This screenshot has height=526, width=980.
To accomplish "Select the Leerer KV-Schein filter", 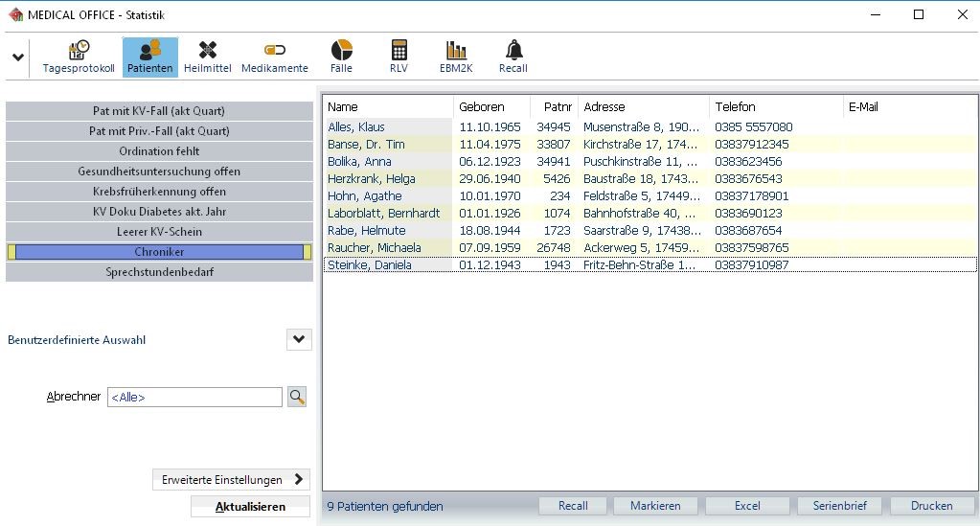I will pyautogui.click(x=159, y=232).
